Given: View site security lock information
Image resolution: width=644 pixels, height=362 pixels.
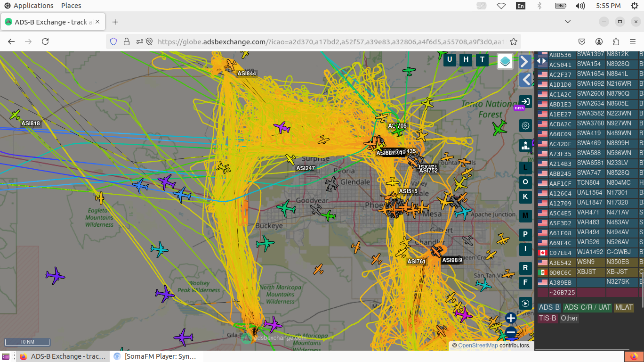Looking at the screenshot, I should pyautogui.click(x=127, y=41).
